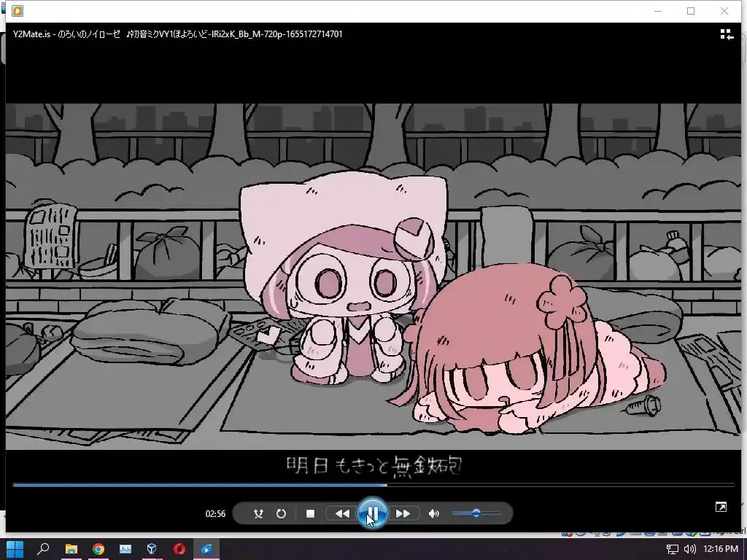Open the system volume tray icon
The height and width of the screenshot is (560, 747).
[x=689, y=549]
